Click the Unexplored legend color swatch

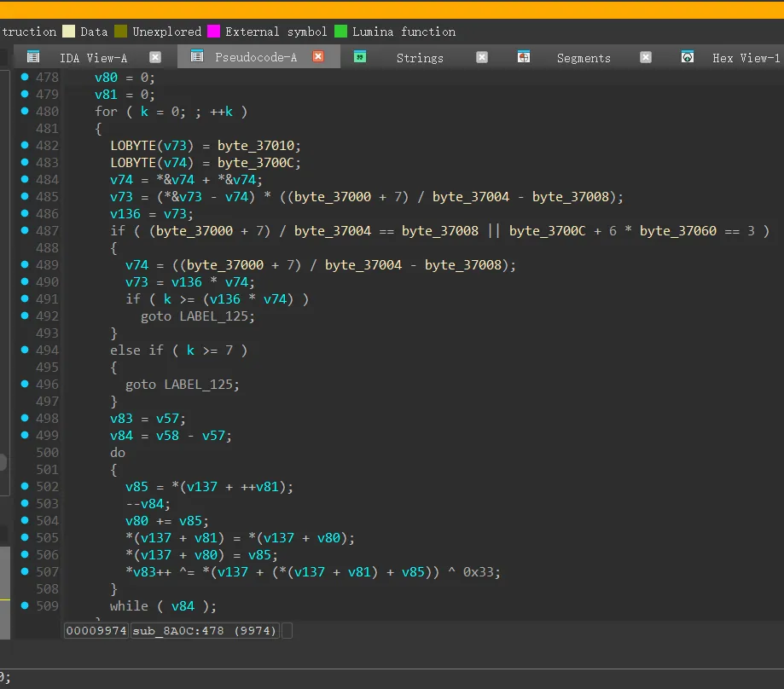pos(120,32)
